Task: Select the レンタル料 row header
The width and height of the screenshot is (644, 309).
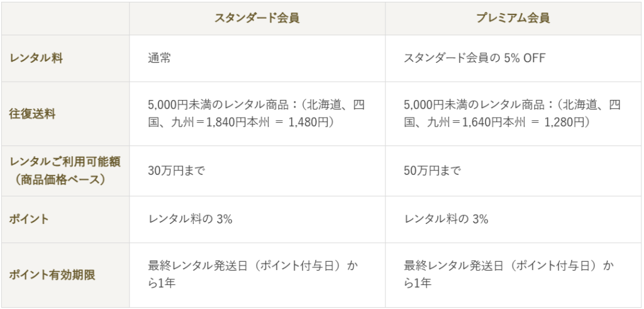Action: (36, 59)
